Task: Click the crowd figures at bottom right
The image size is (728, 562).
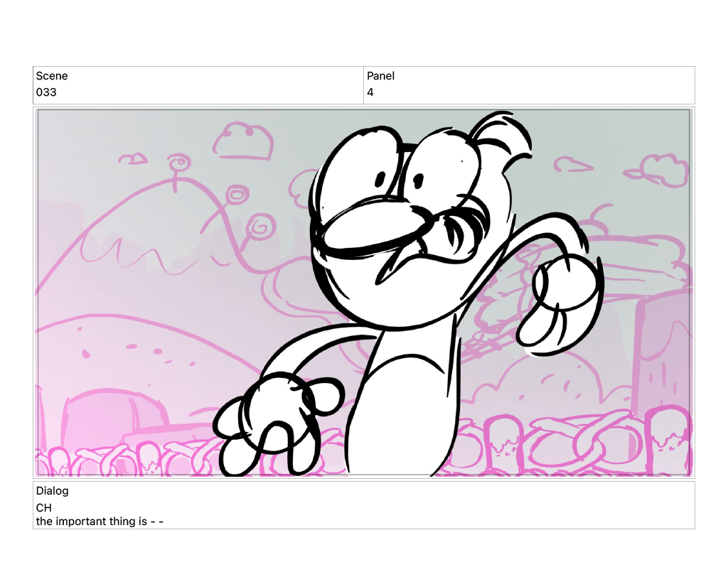Action: [x=569, y=444]
